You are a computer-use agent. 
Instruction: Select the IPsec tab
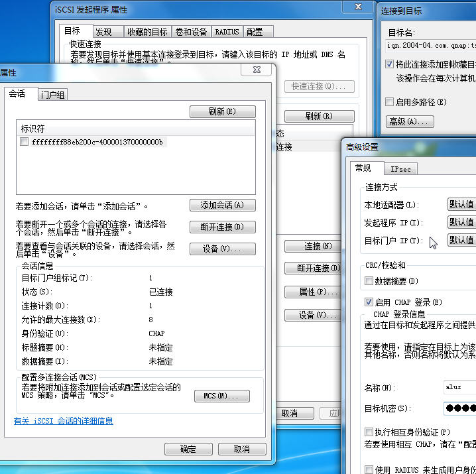pos(400,170)
